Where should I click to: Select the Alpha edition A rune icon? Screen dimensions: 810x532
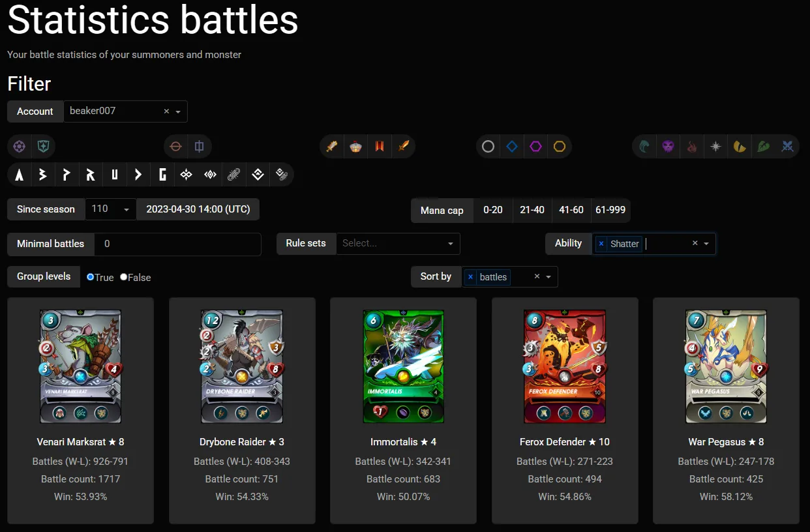click(x=20, y=175)
